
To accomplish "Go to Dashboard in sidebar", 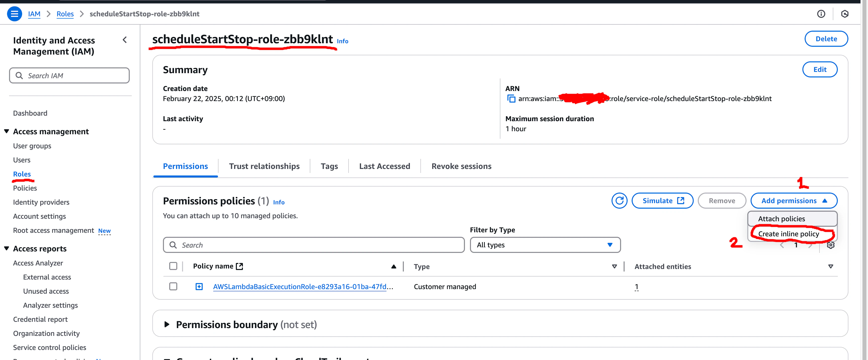I will click(x=30, y=113).
